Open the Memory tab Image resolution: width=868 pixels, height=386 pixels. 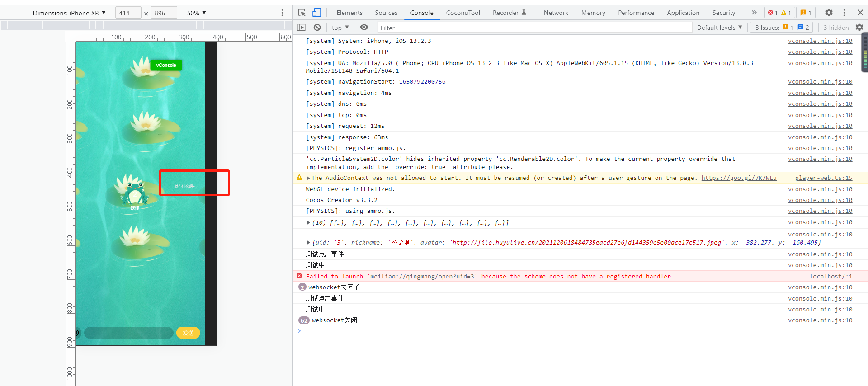pos(593,13)
